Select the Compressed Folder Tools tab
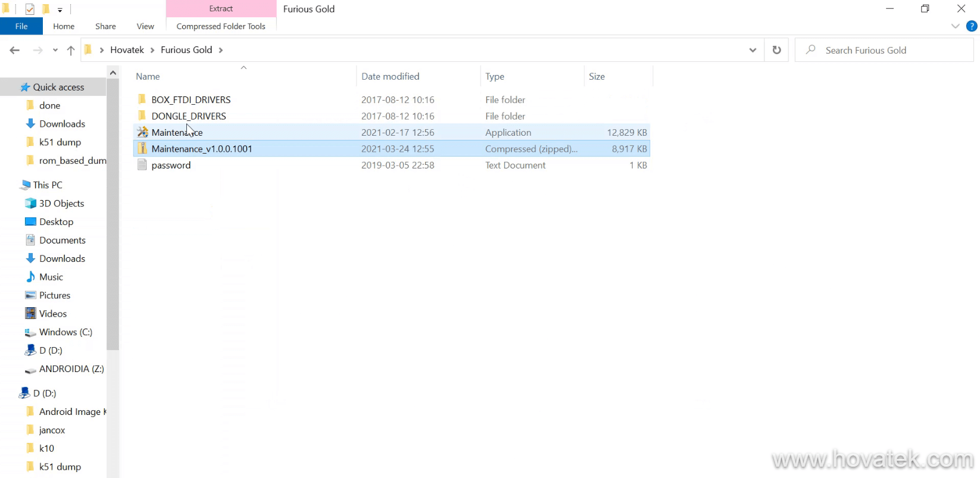This screenshot has width=980, height=478. [x=221, y=26]
